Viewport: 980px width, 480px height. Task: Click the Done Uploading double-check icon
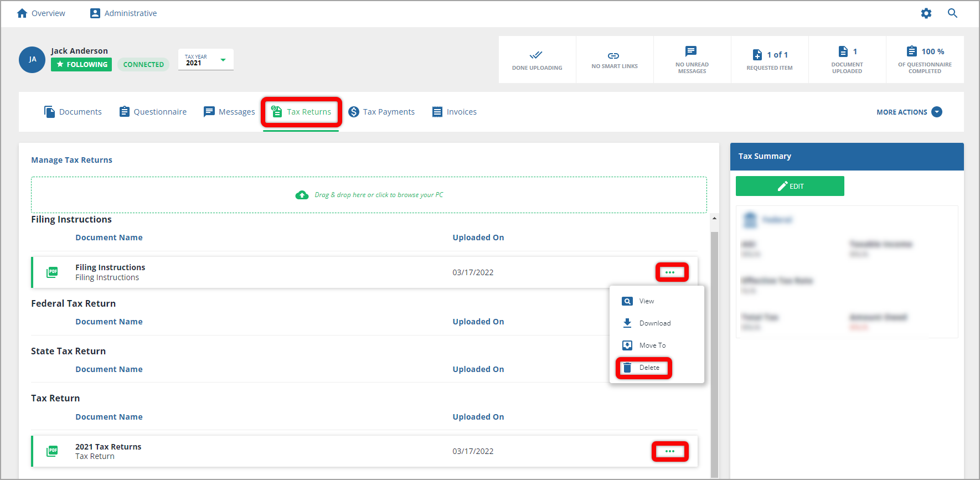(x=536, y=55)
